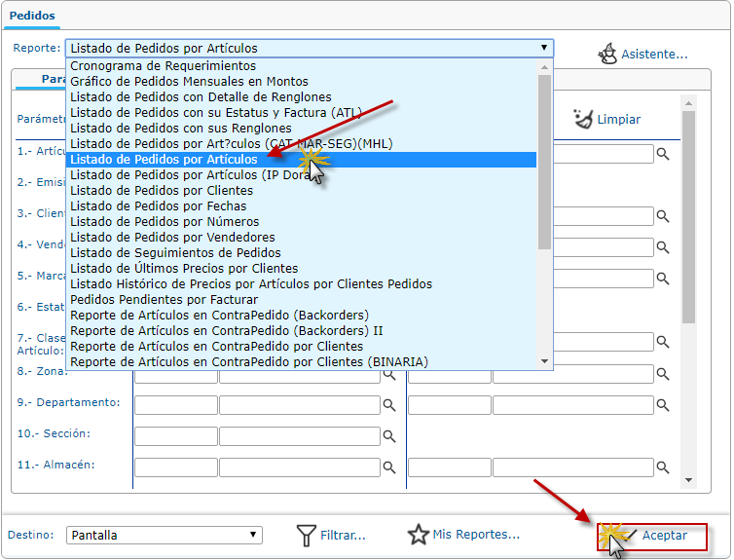Select highlighted Listado de Pedidos por Artículos option

302,159
